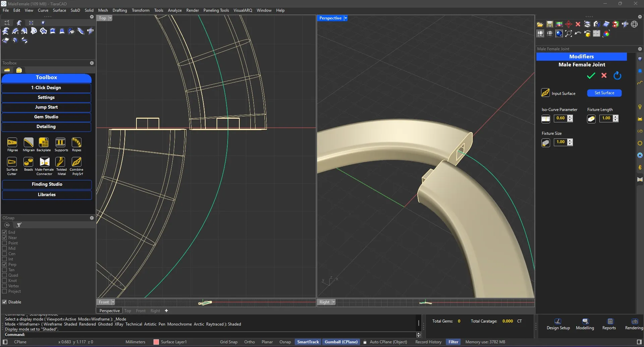Open the Ropes tool

(x=76, y=143)
